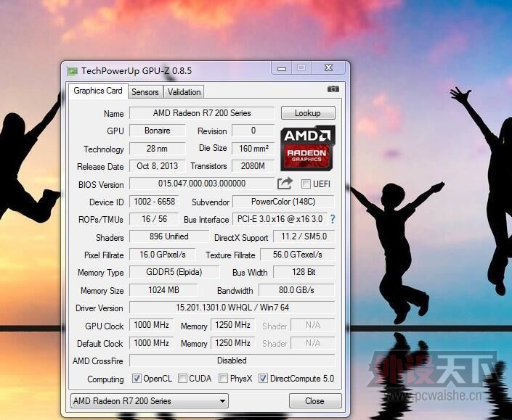512x420 pixels.
Task: Click the Shaders value 896 Unified
Action: coord(169,236)
